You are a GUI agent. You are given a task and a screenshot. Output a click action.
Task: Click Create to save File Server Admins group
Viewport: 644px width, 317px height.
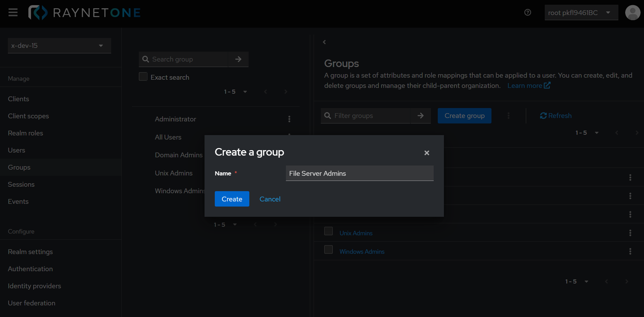(232, 199)
